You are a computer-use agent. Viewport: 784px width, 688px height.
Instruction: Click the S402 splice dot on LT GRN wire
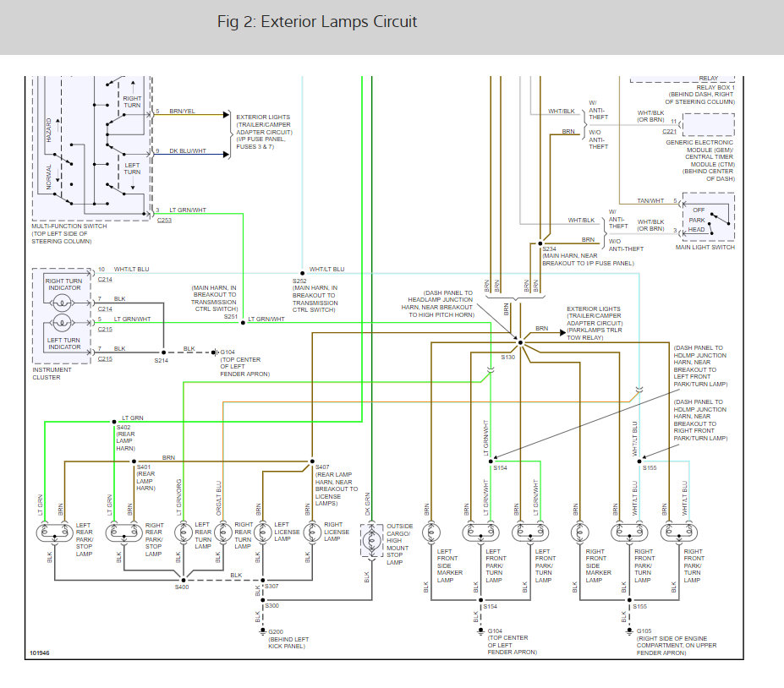tap(114, 423)
